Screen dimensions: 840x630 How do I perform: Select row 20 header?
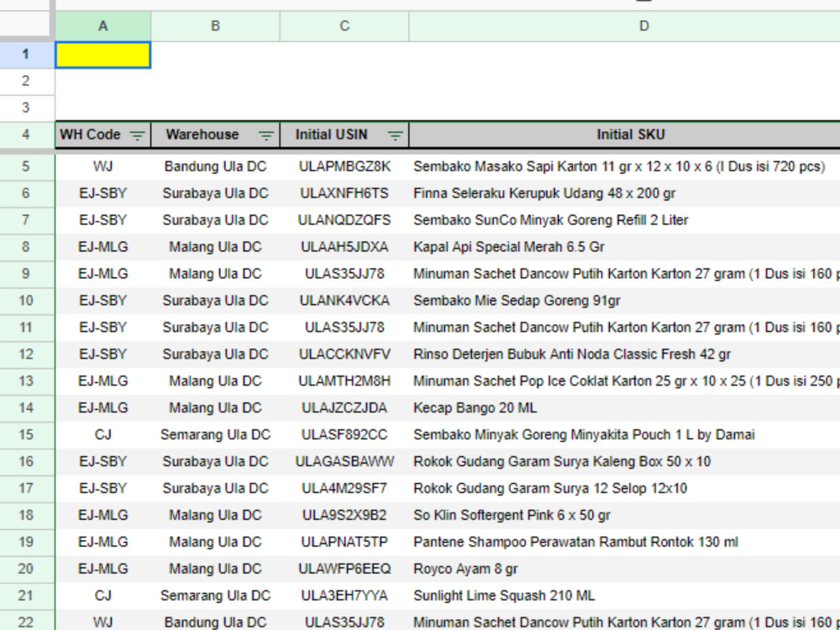26,569
